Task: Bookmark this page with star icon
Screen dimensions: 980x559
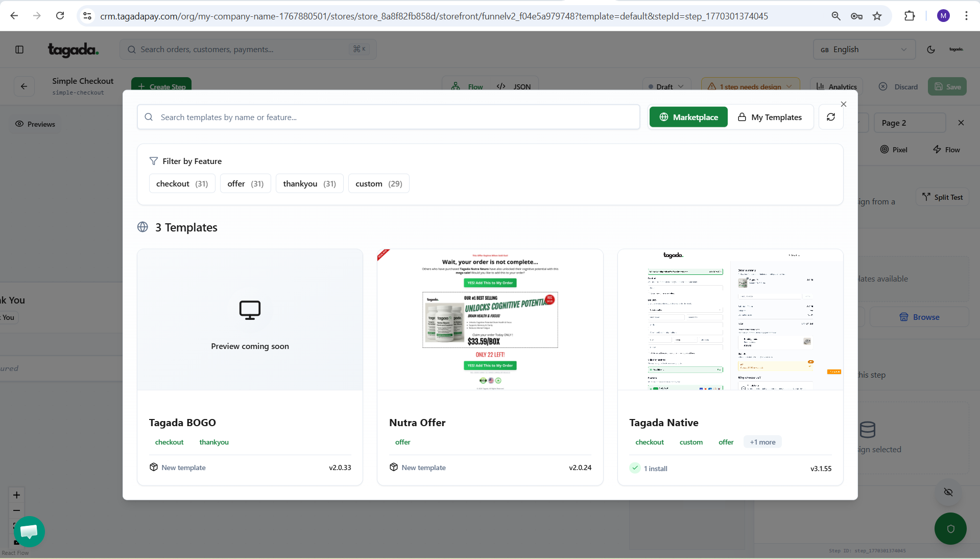Action: tap(877, 16)
